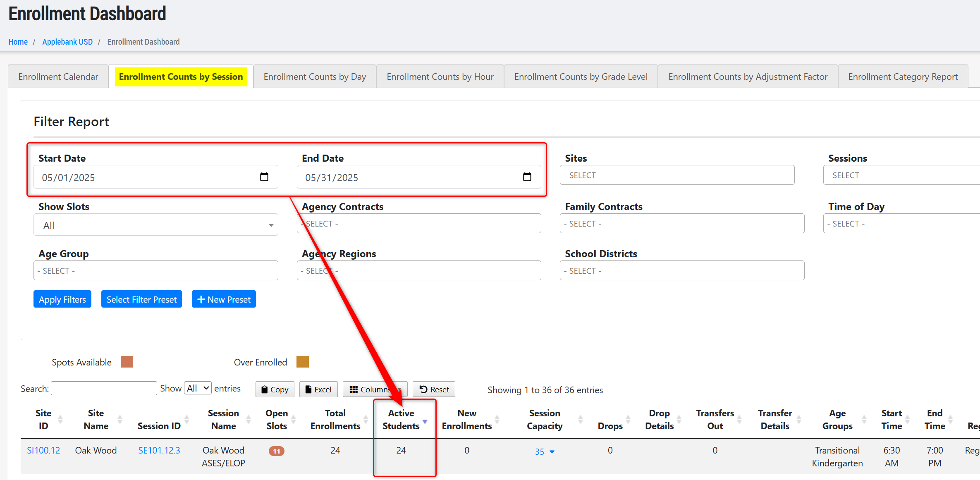Click the Active Students sort arrow
The width and height of the screenshot is (980, 480).
point(425,421)
